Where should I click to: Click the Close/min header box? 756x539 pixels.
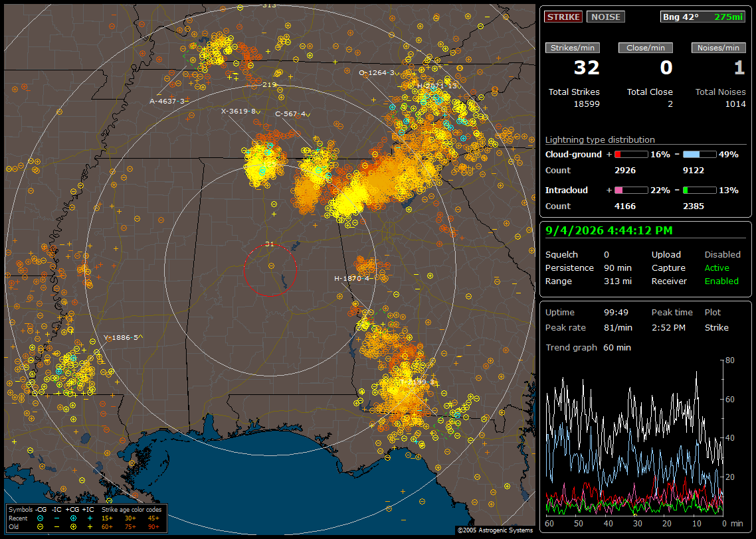[x=646, y=48]
